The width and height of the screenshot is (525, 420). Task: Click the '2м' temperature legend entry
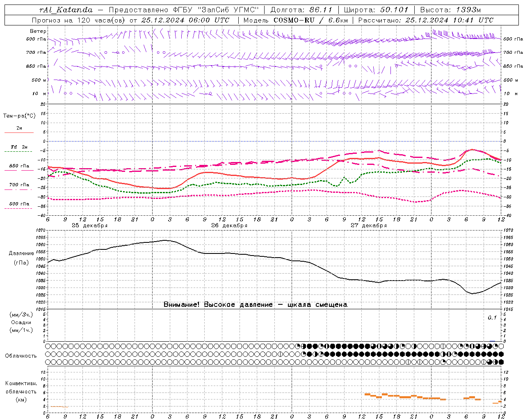pyautogui.click(x=19, y=128)
